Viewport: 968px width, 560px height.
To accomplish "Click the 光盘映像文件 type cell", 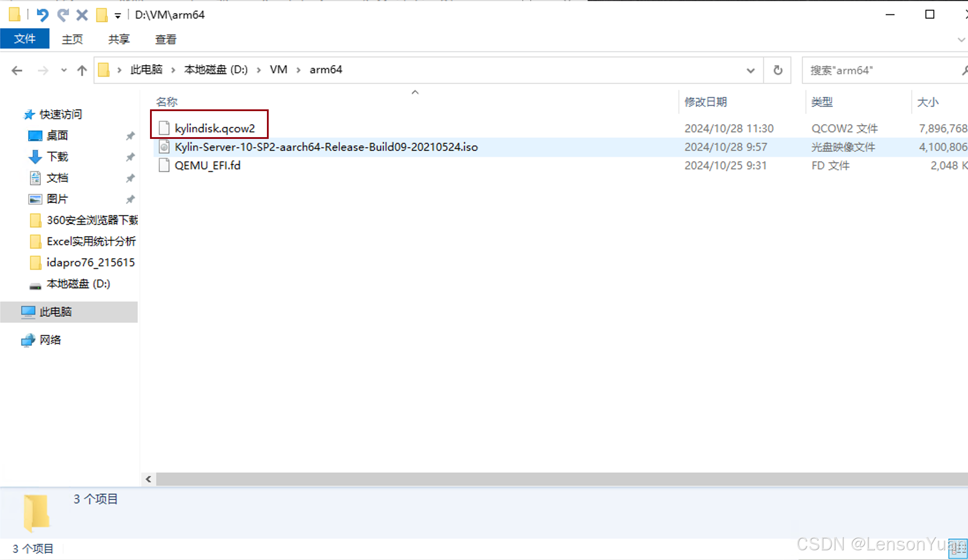I will [843, 147].
